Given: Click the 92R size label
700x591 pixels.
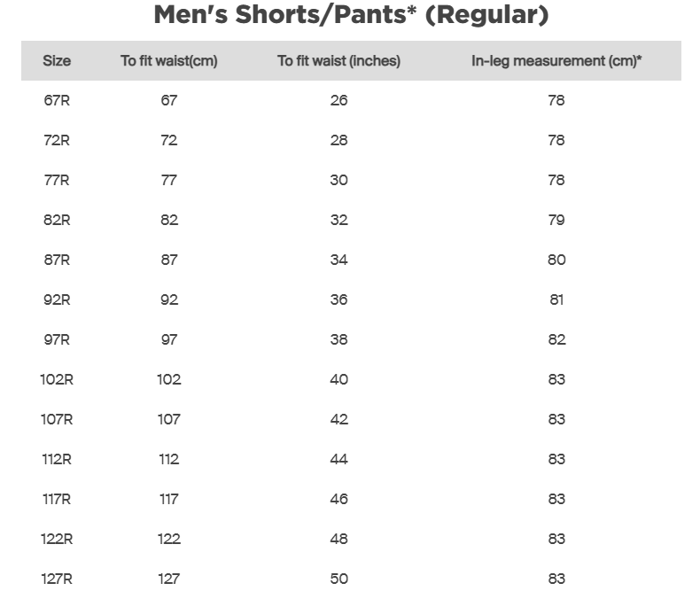Looking at the screenshot, I should 57,299.
